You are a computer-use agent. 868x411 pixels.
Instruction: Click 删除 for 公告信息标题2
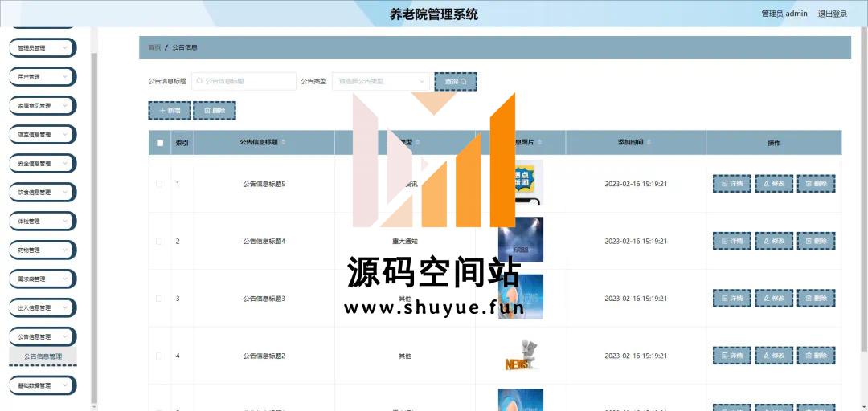pos(816,356)
